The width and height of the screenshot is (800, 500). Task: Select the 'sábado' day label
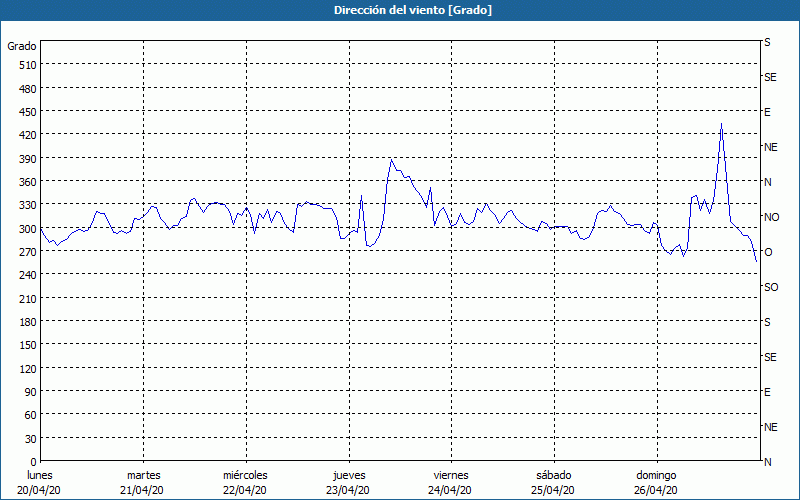click(x=554, y=475)
